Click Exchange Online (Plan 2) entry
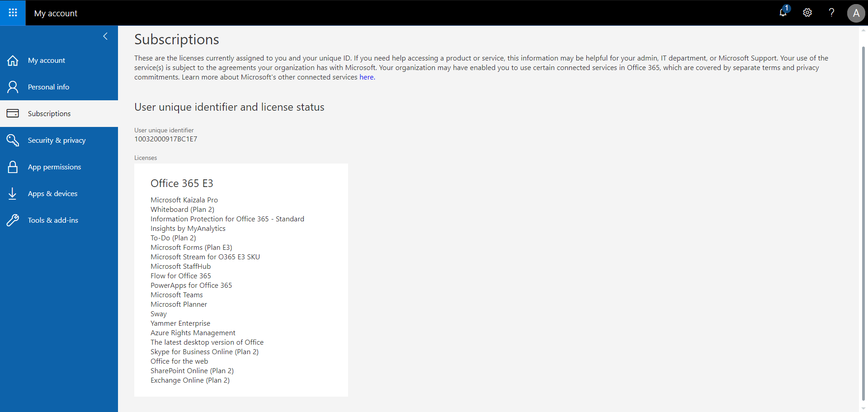Screen dimensions: 868x412 [x=190, y=380]
